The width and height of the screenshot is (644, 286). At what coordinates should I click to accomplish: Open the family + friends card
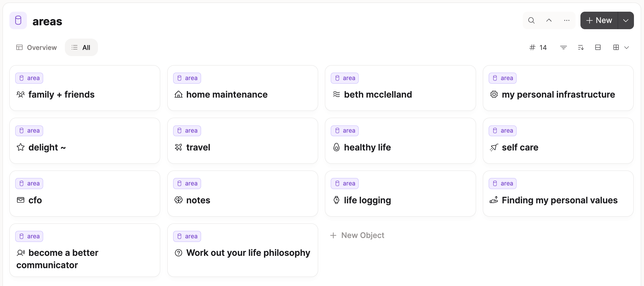[85, 88]
